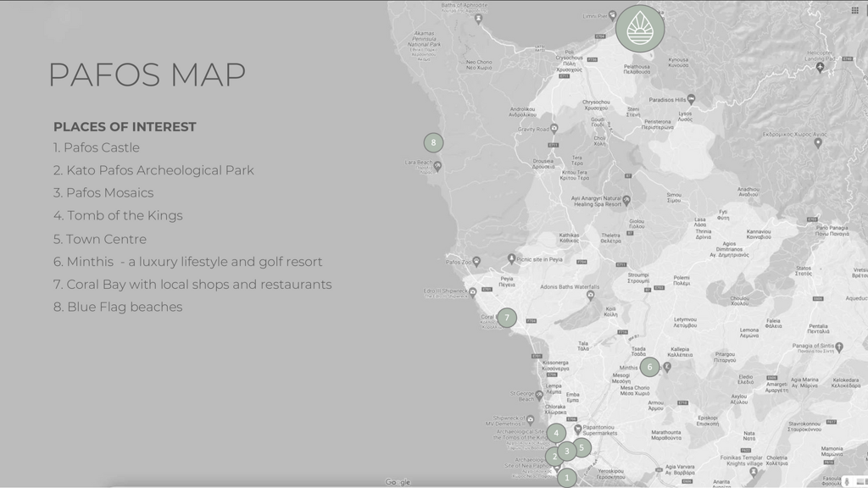This screenshot has height=488, width=868.
Task: Click map marker number 8
Action: click(433, 142)
